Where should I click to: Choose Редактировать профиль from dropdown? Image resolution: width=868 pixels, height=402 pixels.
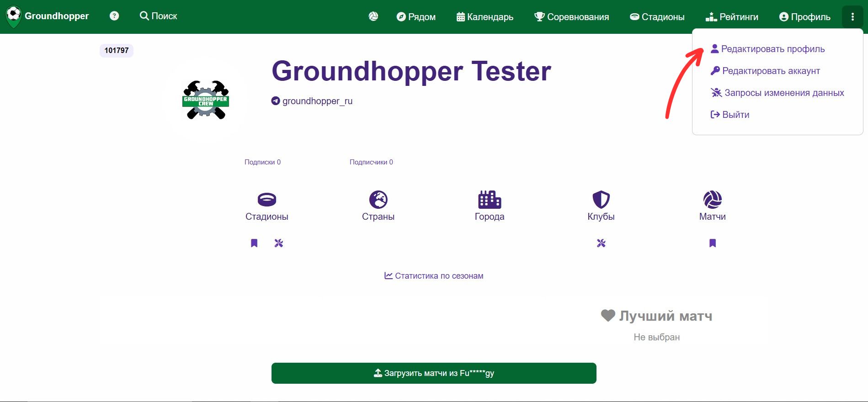(x=768, y=49)
